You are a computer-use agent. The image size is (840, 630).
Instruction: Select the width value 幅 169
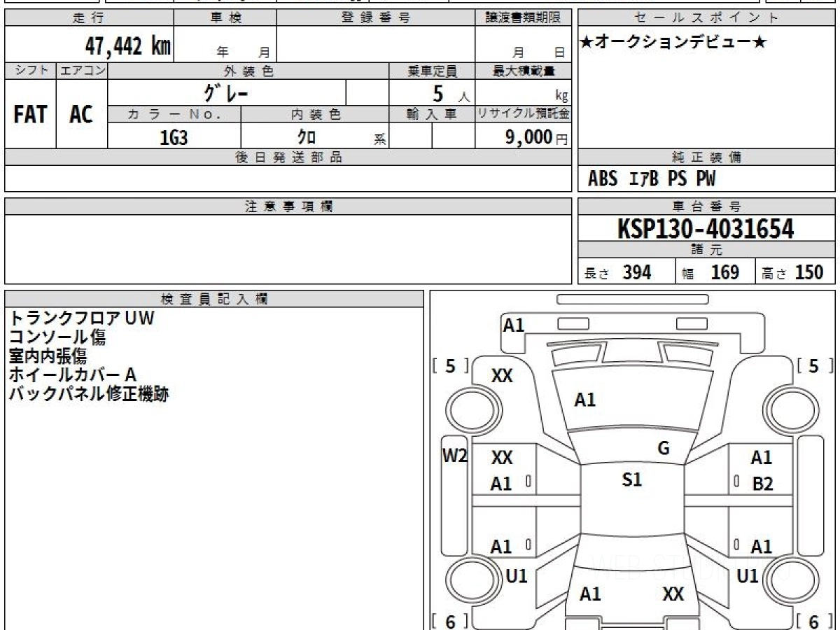tap(711, 272)
